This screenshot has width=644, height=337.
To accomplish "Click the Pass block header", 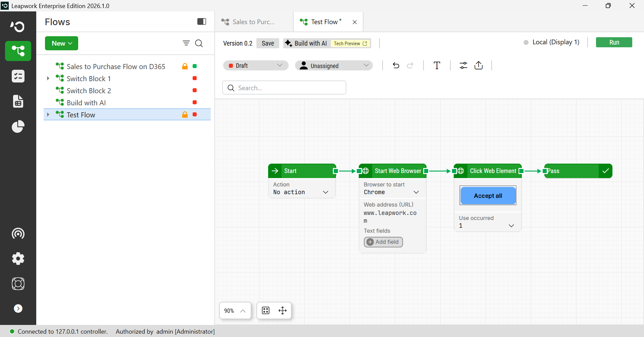I will pos(578,171).
